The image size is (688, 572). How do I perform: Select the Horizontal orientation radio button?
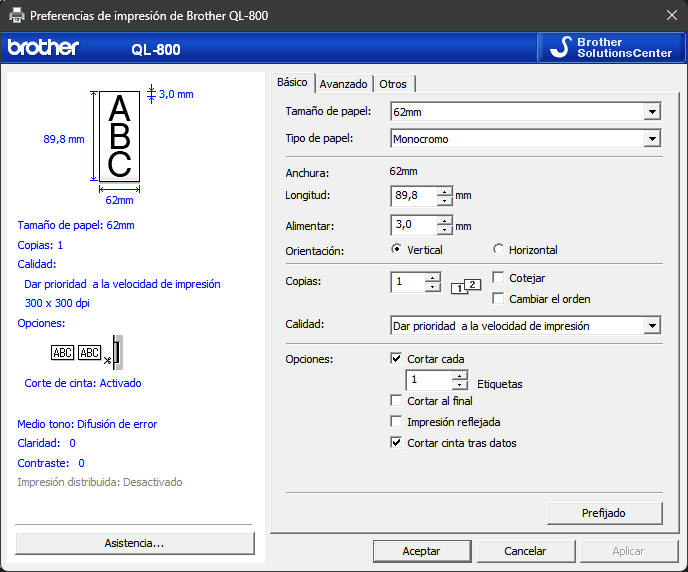(x=499, y=250)
